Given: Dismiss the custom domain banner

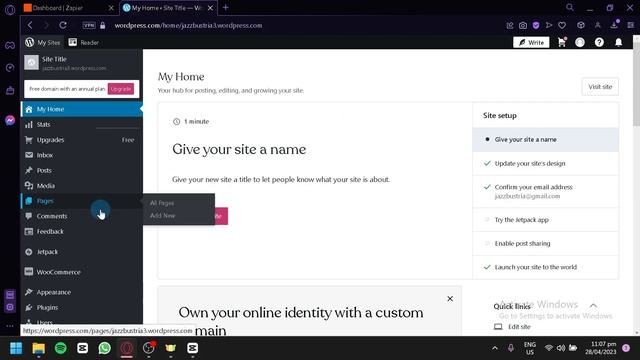Looking at the screenshot, I should pos(450,299).
